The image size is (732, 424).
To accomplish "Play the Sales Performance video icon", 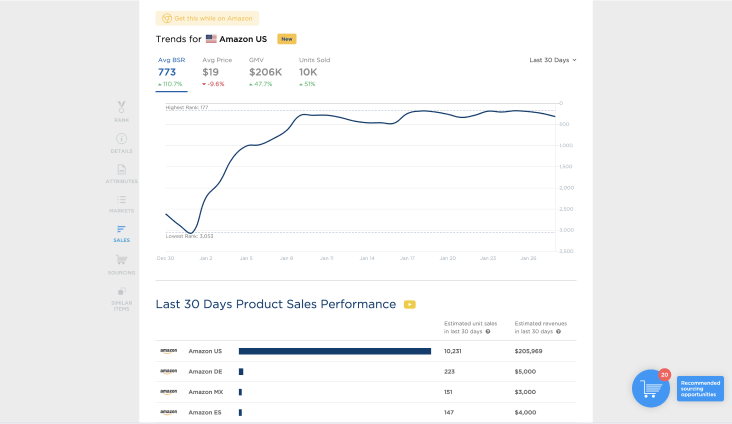I will [x=409, y=304].
